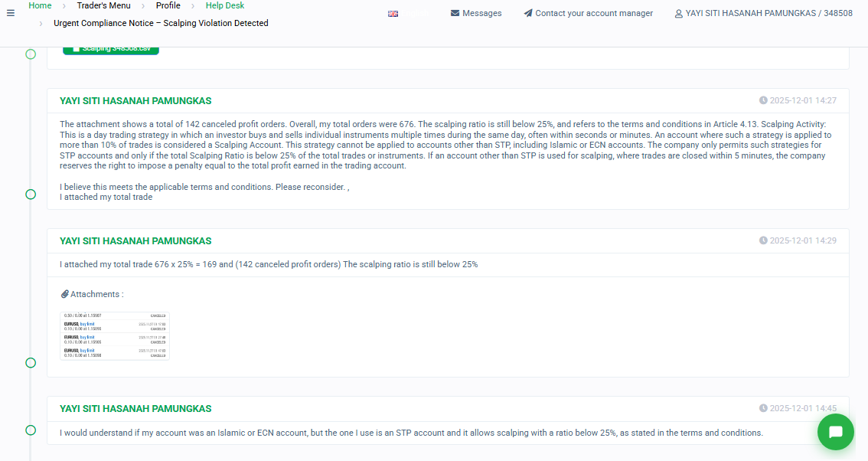The height and width of the screenshot is (461, 868).
Task: Click text 'Please reconsider' in first message
Action: 310,188
